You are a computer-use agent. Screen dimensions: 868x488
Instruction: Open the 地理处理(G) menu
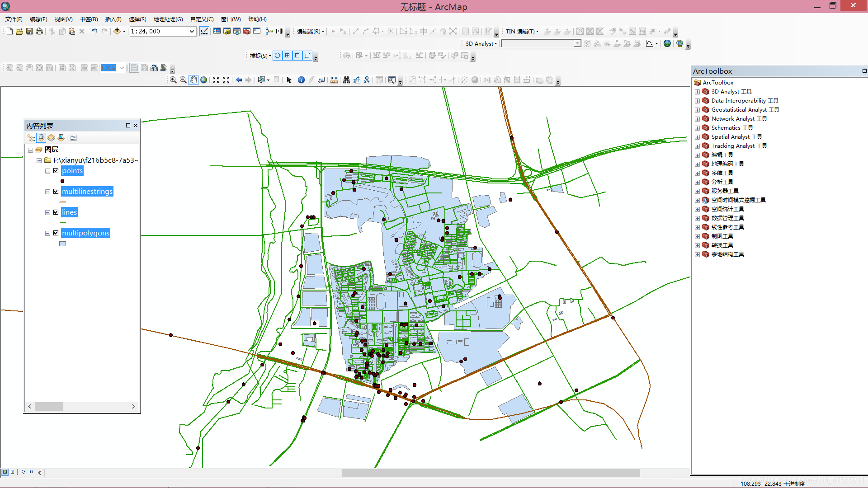(168, 19)
